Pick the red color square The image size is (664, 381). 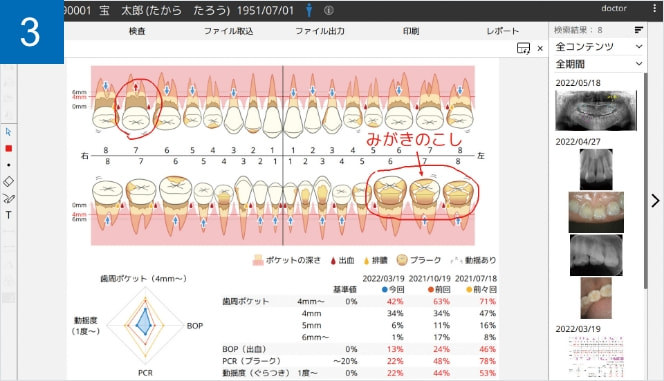(8, 148)
